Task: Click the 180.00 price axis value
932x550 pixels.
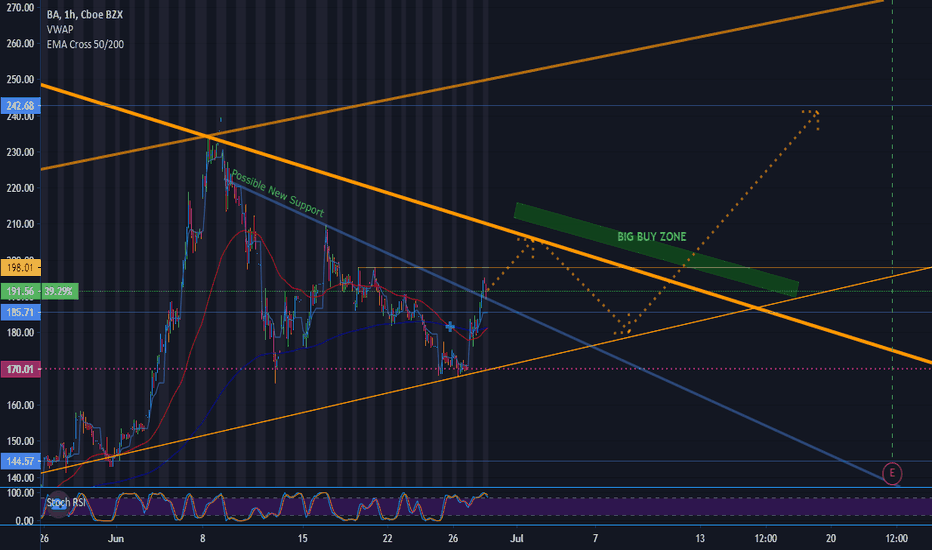Action: 20,332
